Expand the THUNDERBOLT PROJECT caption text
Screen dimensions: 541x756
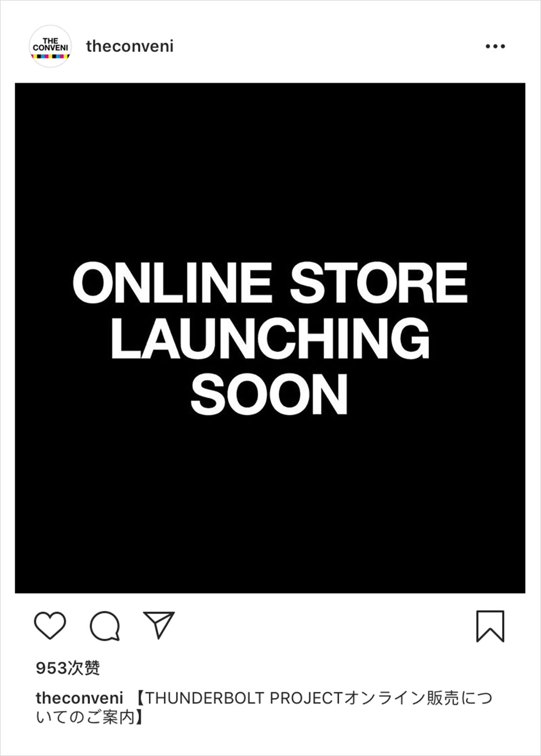(x=264, y=708)
